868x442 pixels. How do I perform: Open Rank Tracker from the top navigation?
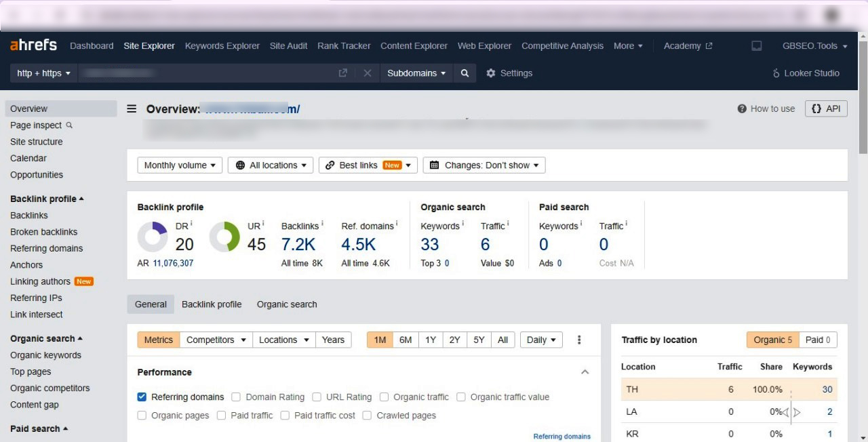coord(344,45)
